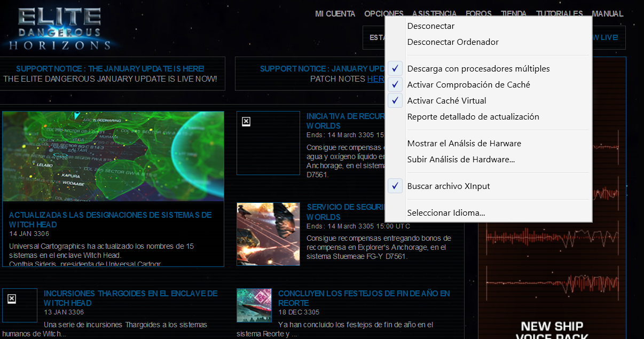Image resolution: width=644 pixels, height=339 pixels.
Task: Open the Iniciativa de recur... headline
Action: (345, 121)
